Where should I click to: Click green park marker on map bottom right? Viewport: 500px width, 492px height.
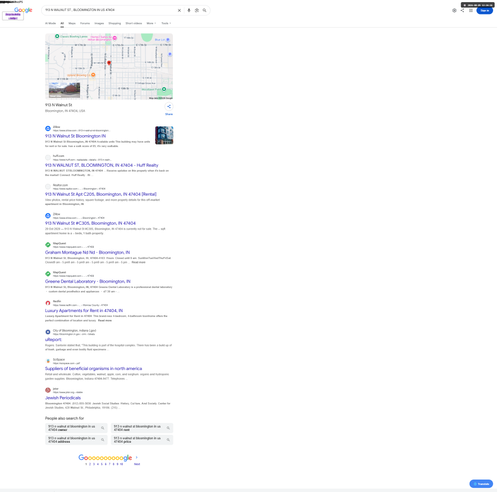pyautogui.click(x=164, y=89)
